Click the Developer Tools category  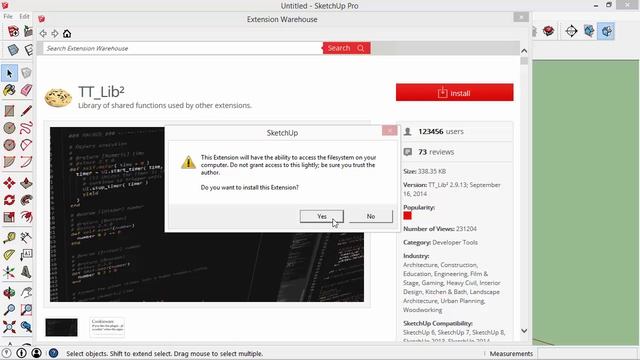pyautogui.click(x=455, y=242)
